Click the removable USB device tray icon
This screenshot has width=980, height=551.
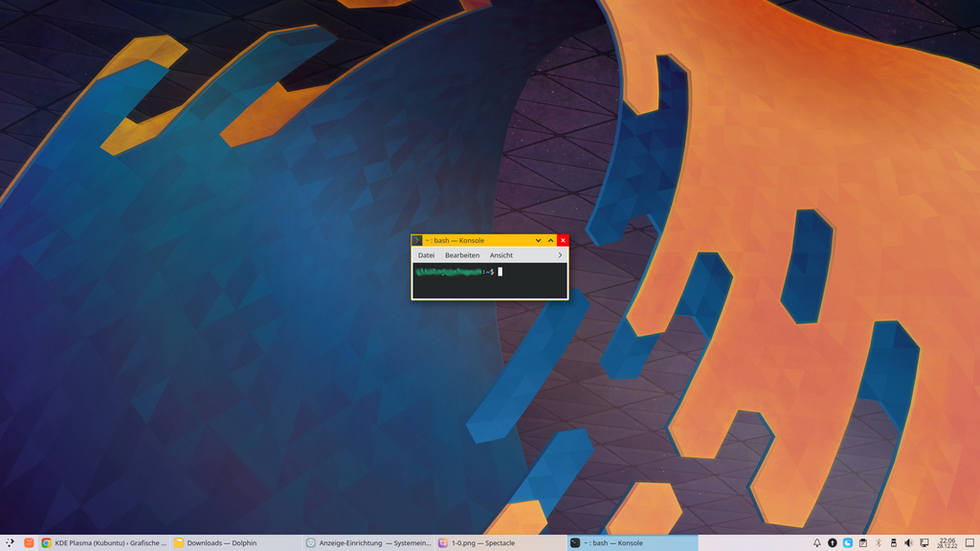point(893,542)
